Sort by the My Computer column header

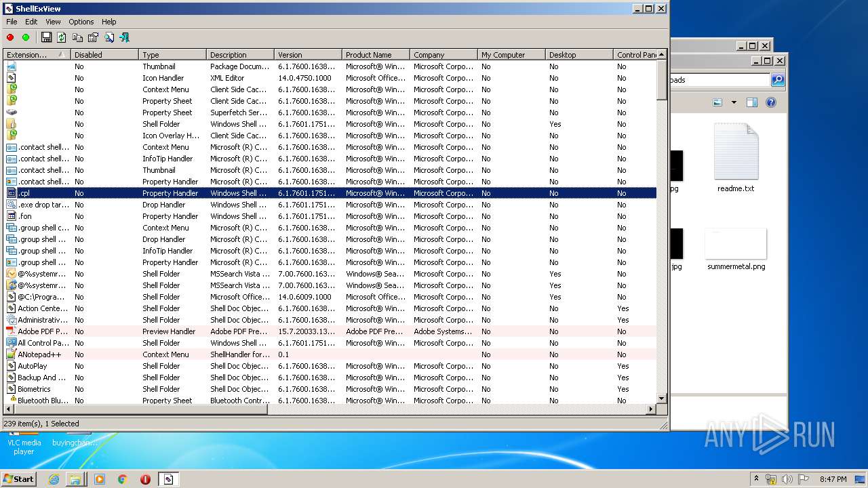pos(511,55)
